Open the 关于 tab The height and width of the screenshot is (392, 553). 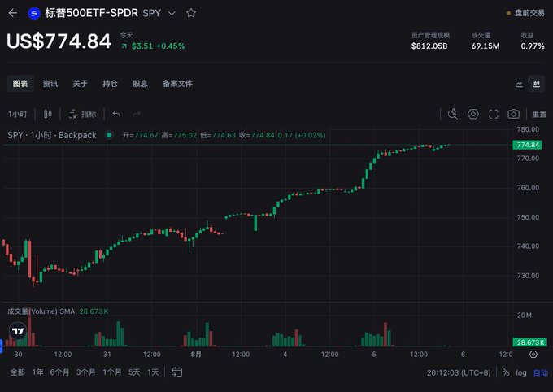tap(80, 84)
